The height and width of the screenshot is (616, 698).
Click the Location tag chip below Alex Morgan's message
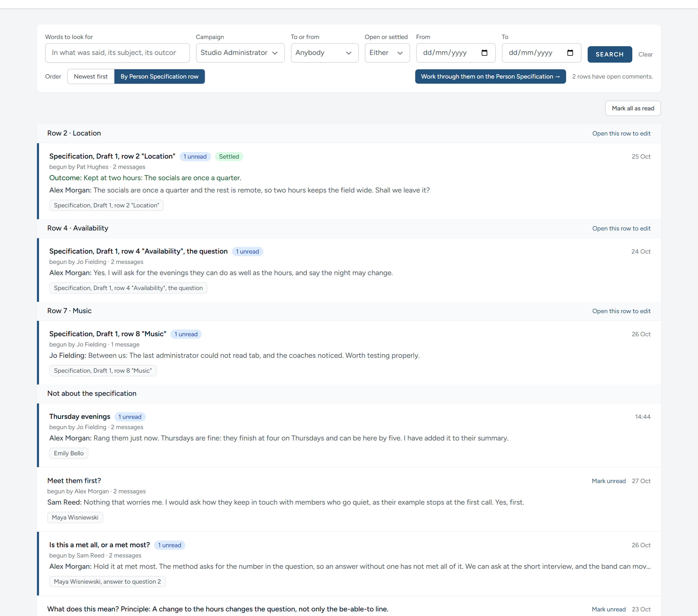tap(106, 205)
